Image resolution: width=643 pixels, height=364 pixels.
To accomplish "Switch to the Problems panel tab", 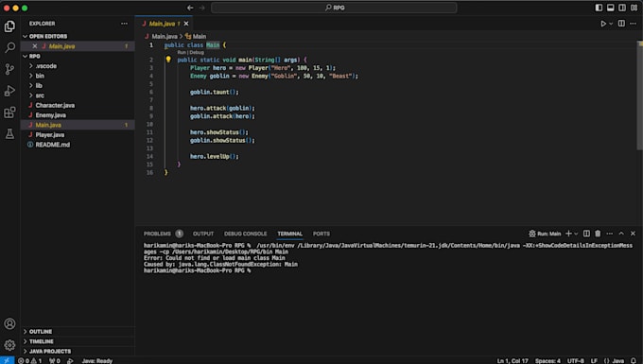I will (163, 234).
